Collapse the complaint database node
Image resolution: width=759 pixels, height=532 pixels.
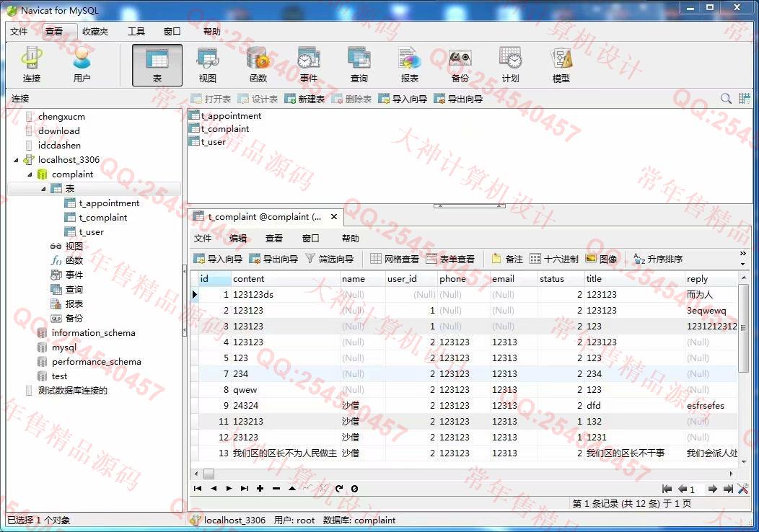click(30, 174)
